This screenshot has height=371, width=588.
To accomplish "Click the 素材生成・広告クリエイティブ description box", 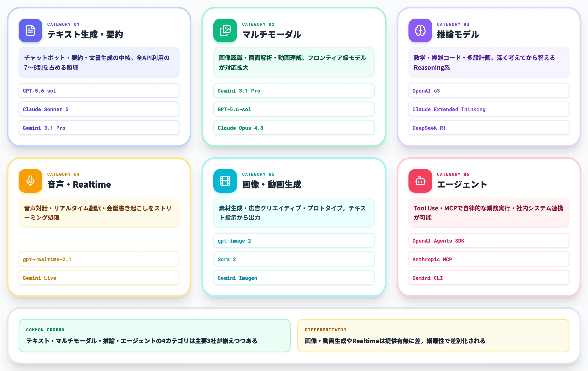I will (294, 213).
